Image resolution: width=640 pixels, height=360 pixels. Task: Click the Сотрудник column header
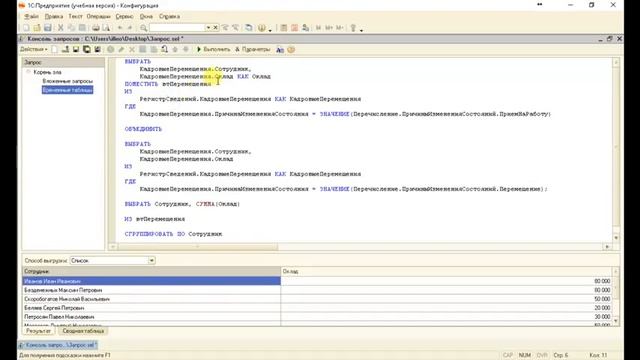[x=151, y=271]
